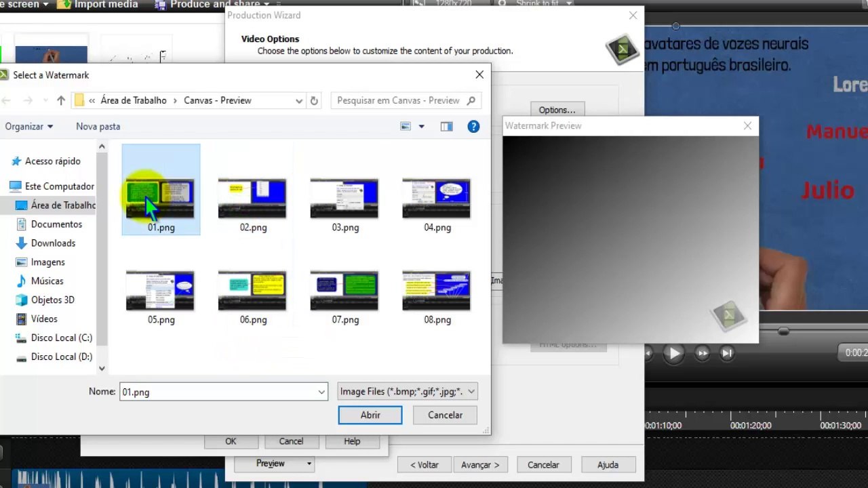
Task: Skip to next clip in player
Action: click(727, 353)
